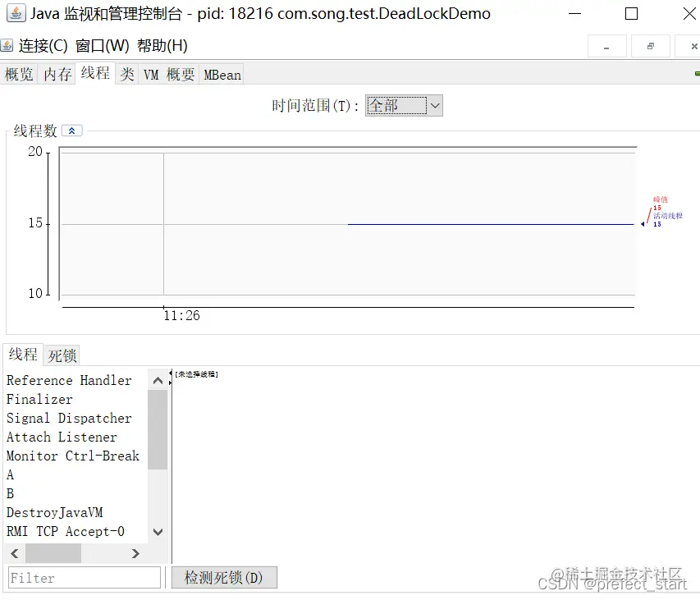Select thread B in the list
The image size is (700, 600).
tap(10, 494)
